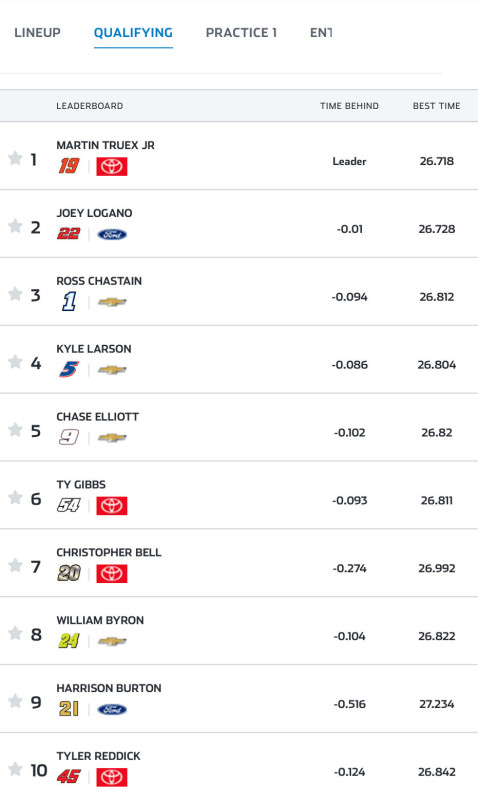The height and width of the screenshot is (800, 478).
Task: Click the number 24 car badge
Action: [x=69, y=641]
